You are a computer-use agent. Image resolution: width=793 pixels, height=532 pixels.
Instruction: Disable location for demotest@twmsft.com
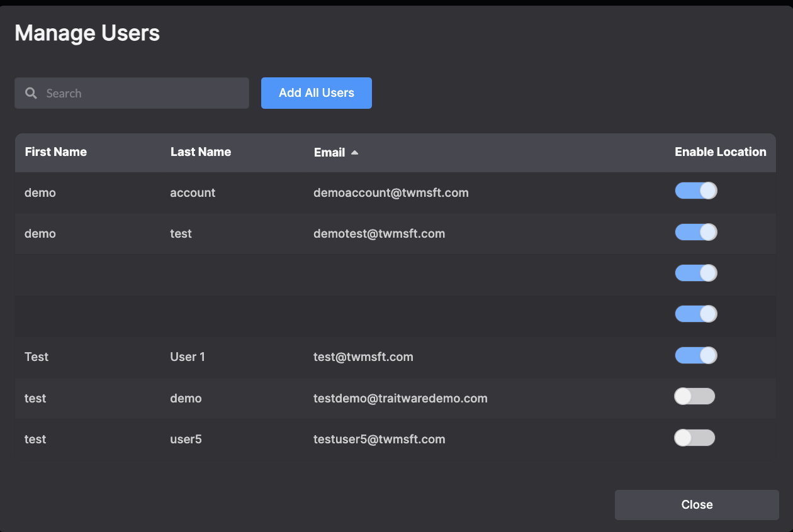[696, 232]
